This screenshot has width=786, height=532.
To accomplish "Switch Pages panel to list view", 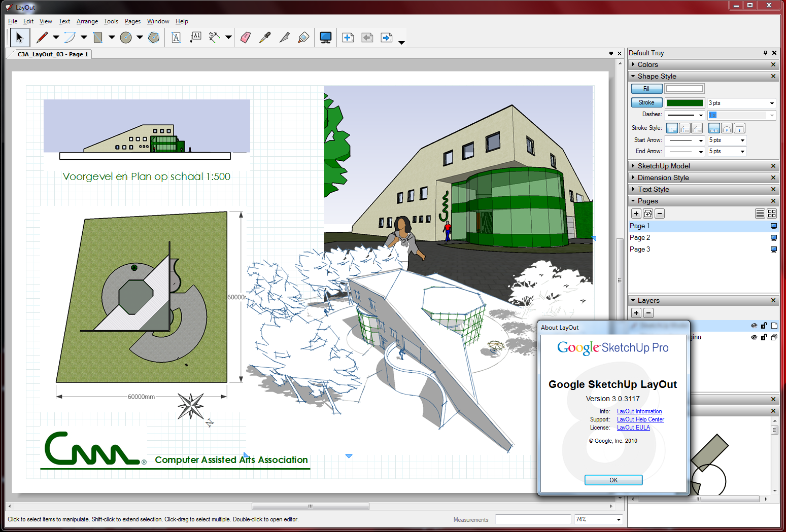I will [760, 214].
